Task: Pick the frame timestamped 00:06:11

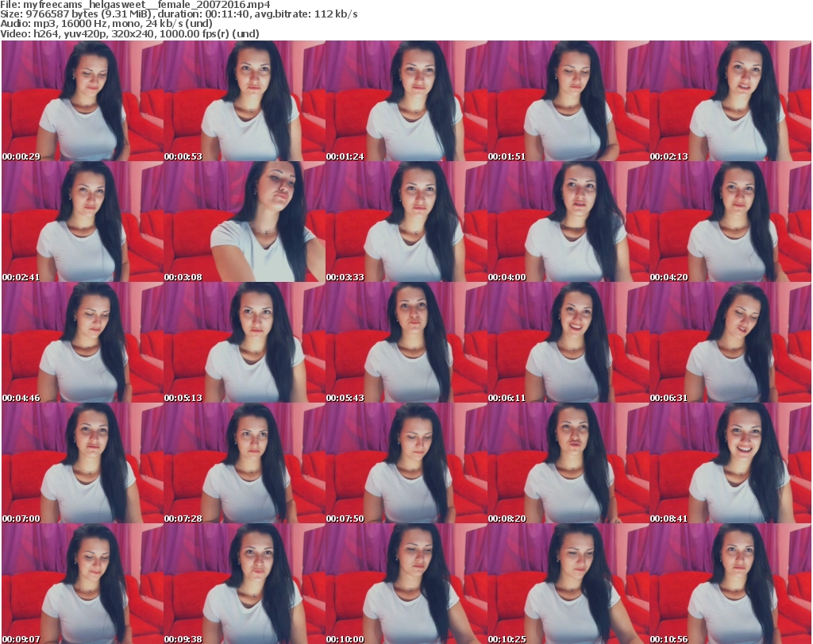Action: tap(568, 342)
